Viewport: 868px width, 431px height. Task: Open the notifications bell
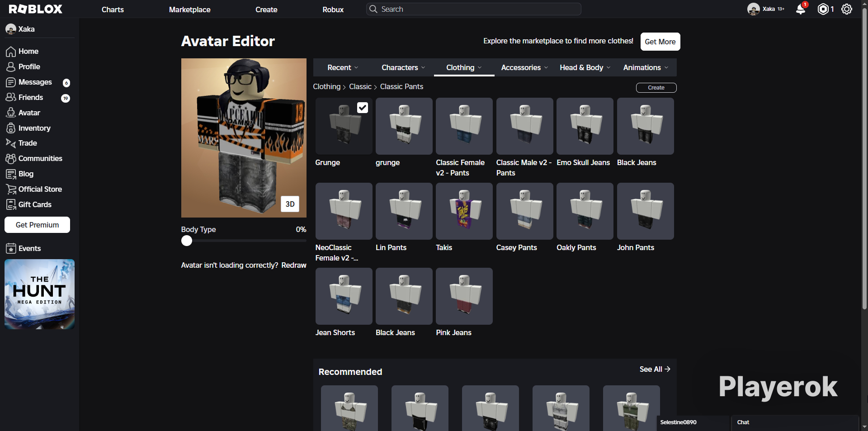click(801, 9)
